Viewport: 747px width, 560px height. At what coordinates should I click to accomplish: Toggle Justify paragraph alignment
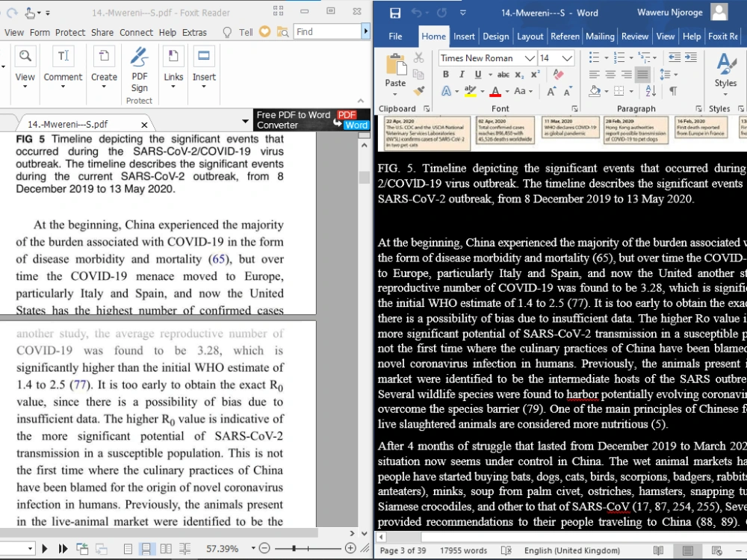click(x=642, y=74)
